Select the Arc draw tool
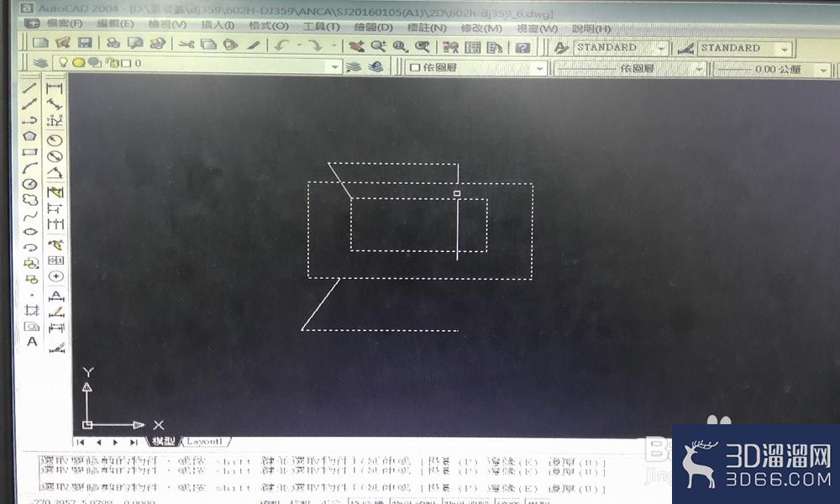 point(29,168)
